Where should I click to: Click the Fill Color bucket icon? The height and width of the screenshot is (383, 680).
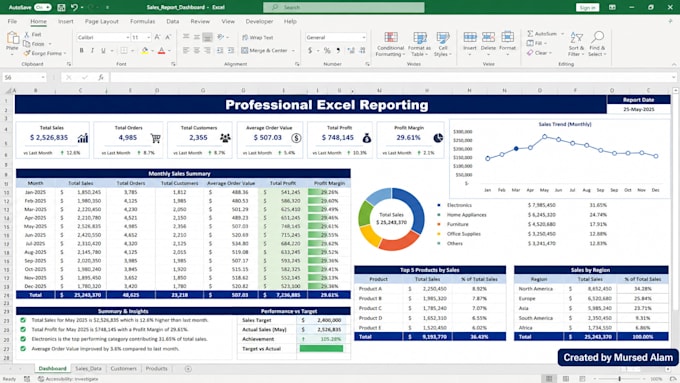144,51
